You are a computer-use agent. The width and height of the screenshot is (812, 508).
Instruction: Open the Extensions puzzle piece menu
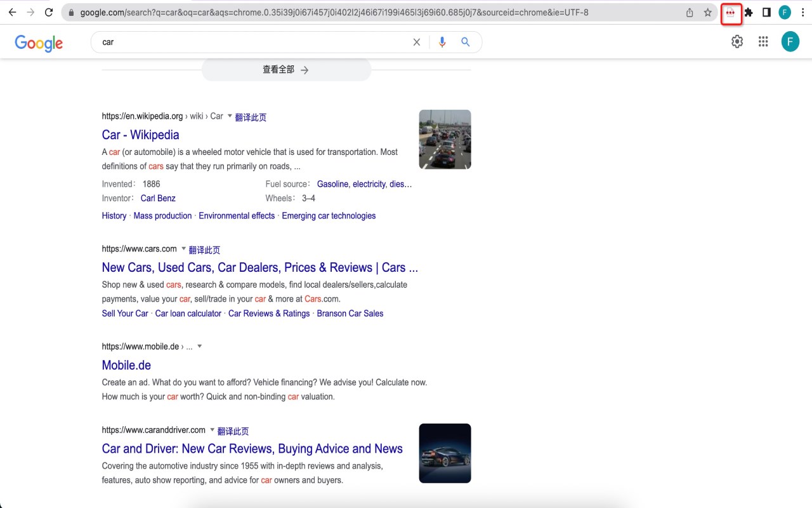[x=749, y=12]
